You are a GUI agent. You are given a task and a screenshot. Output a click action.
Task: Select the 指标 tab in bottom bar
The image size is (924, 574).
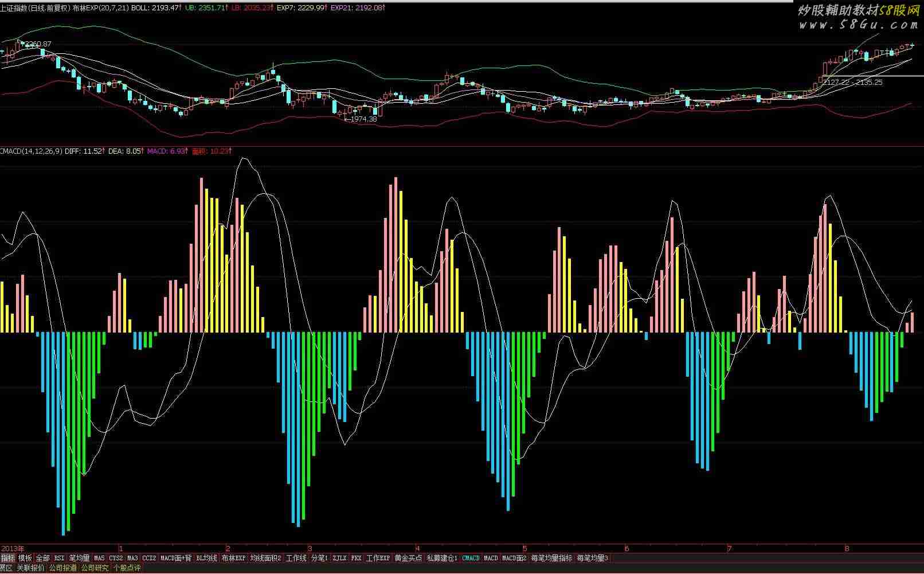pos(8,558)
